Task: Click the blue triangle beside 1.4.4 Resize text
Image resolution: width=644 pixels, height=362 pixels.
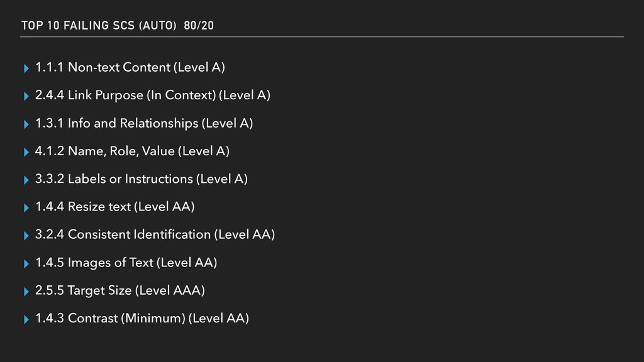Action: 26,207
